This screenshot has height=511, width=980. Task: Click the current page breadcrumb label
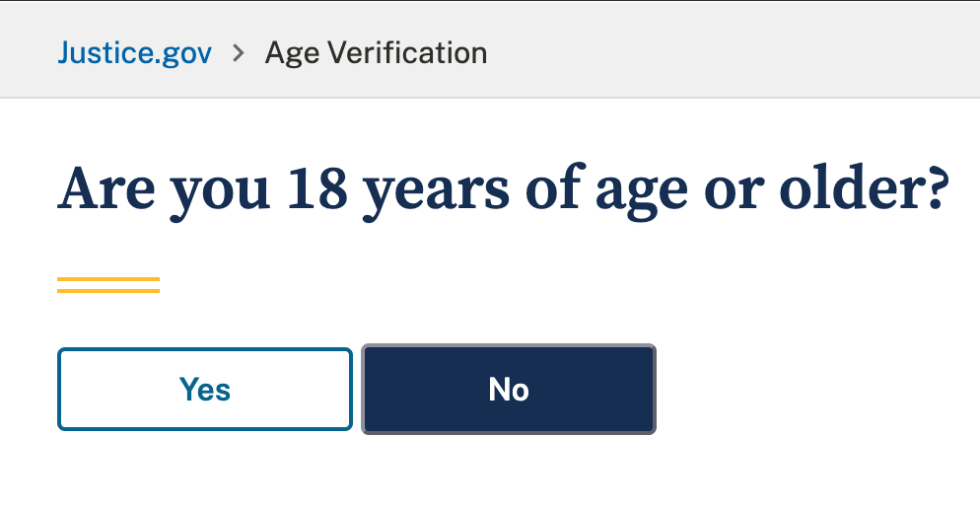pyautogui.click(x=376, y=52)
